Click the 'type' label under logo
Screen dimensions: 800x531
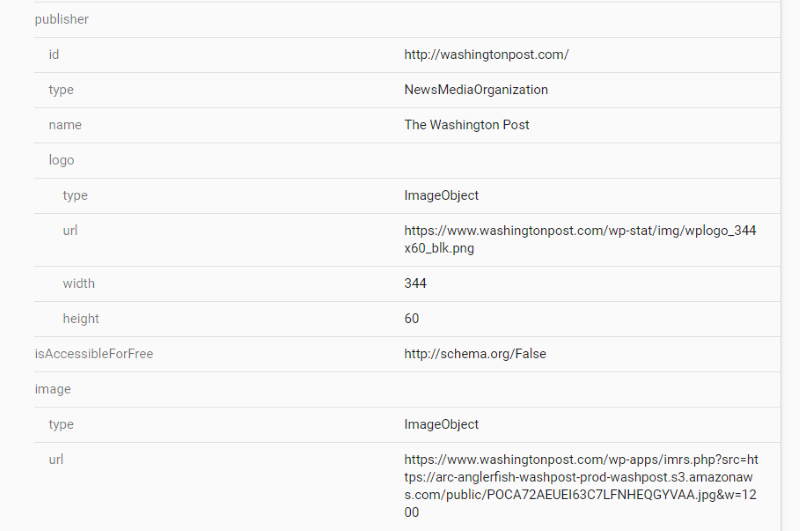coord(75,195)
